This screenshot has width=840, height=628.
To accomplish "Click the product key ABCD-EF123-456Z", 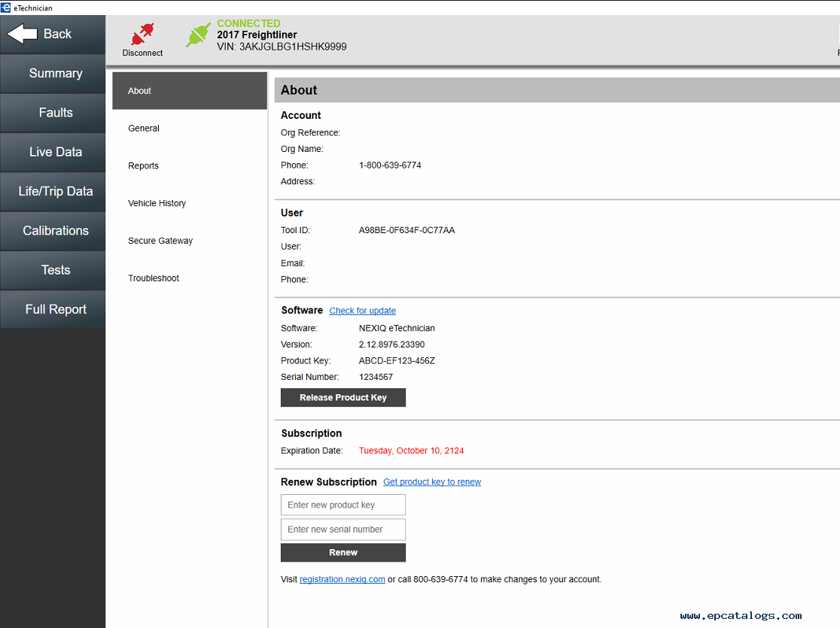I will click(397, 361).
